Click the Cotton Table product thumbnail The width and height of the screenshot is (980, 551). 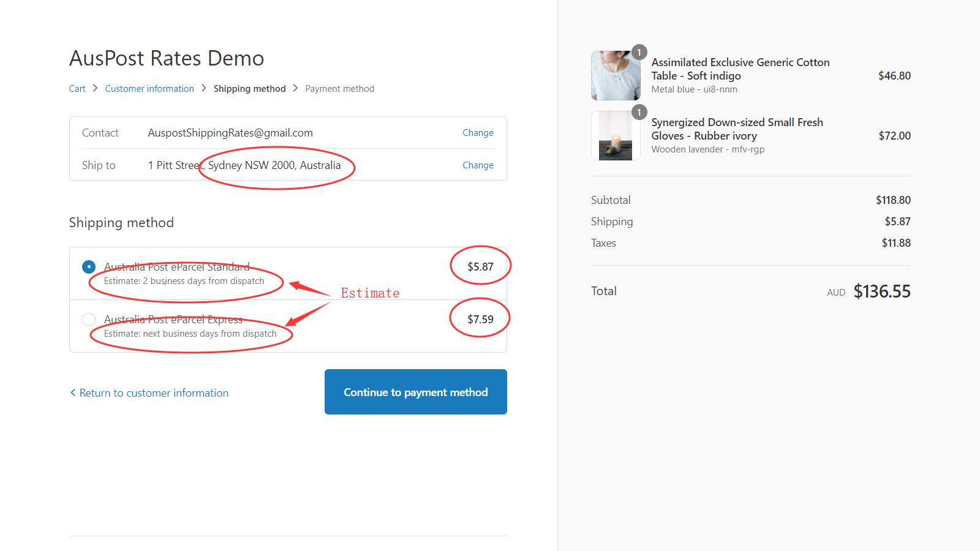click(x=616, y=75)
